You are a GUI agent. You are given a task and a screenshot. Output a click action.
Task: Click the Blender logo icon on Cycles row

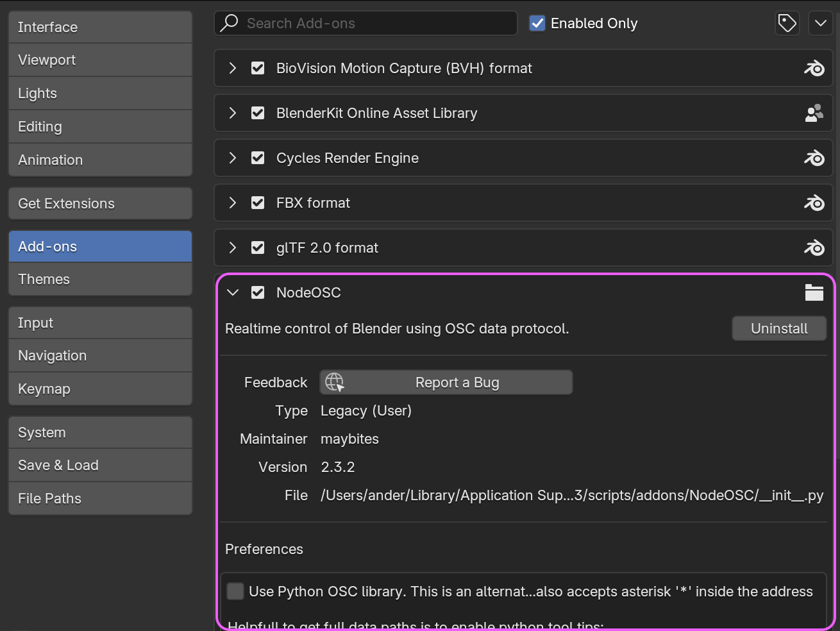click(814, 158)
